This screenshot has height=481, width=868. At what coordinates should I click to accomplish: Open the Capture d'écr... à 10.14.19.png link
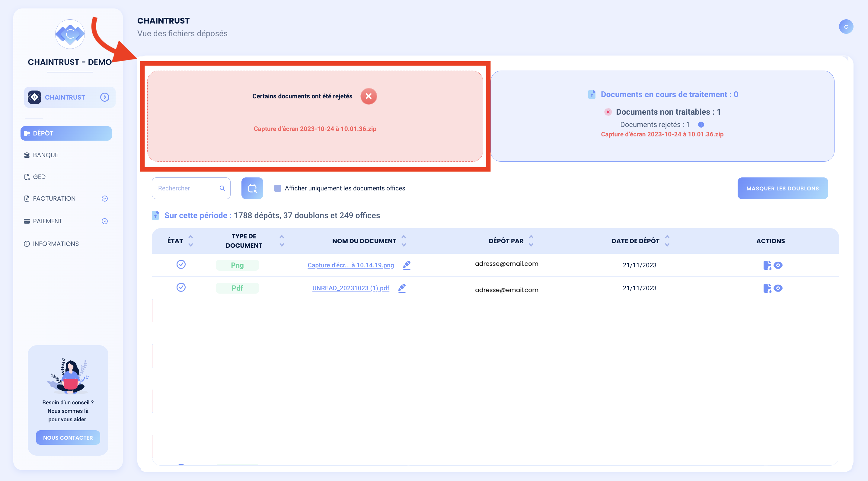[351, 265]
